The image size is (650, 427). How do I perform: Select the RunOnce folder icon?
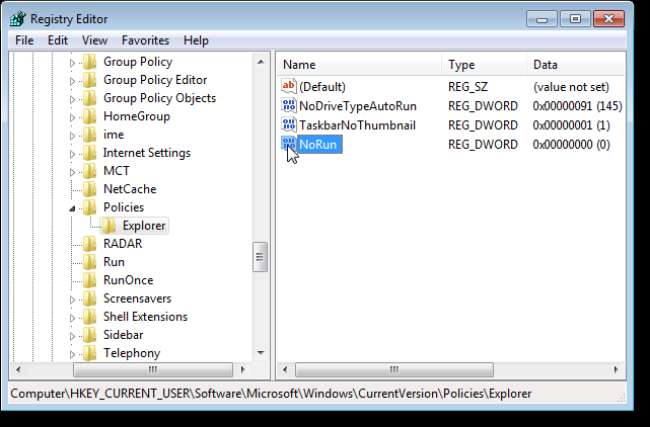89,281
